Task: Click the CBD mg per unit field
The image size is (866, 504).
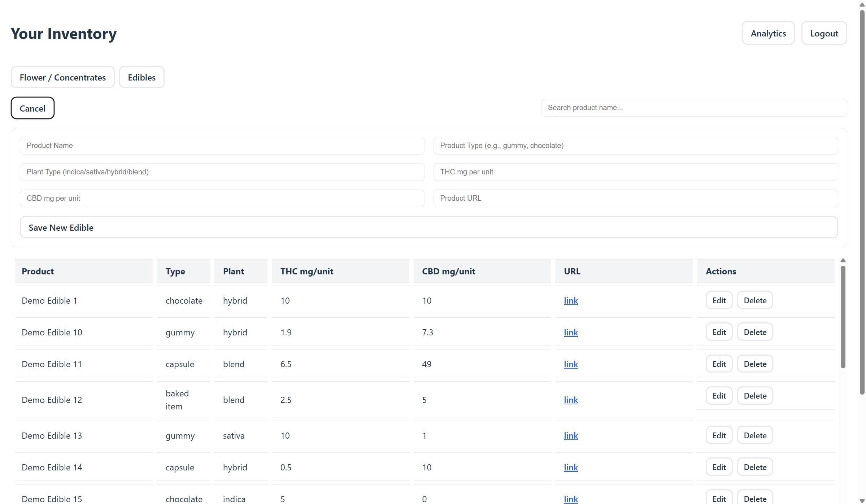Action: [x=222, y=198]
